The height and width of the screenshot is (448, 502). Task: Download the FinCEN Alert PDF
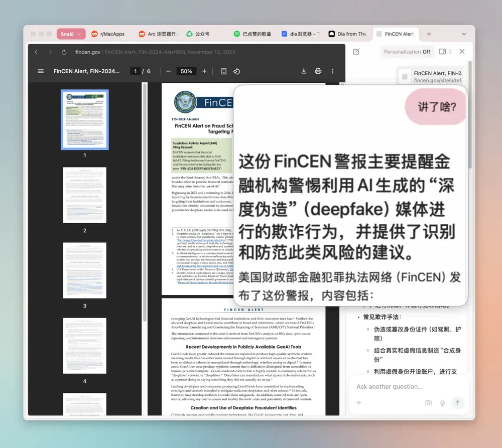point(303,71)
